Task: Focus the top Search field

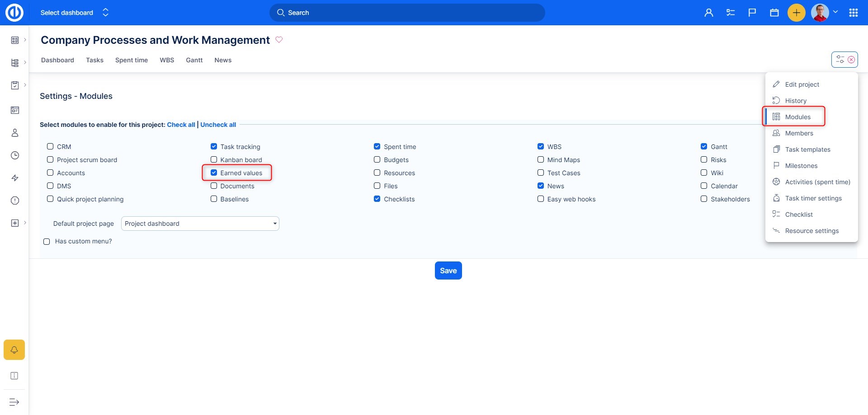Action: [x=407, y=13]
